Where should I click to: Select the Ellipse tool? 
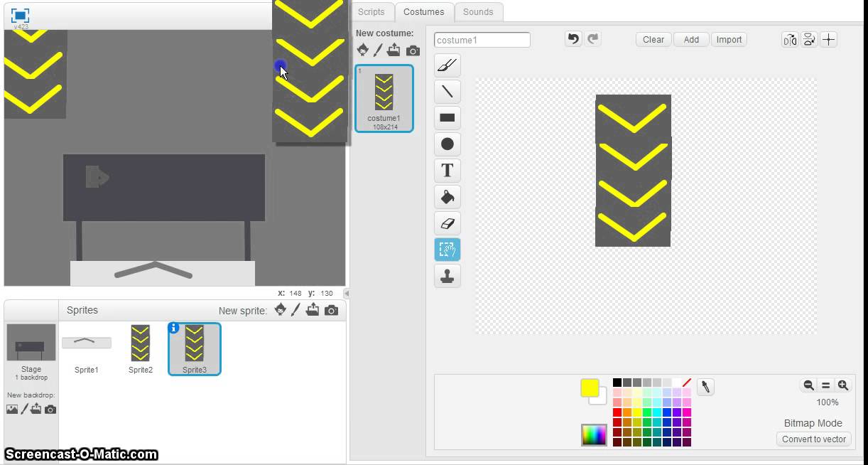tap(447, 144)
